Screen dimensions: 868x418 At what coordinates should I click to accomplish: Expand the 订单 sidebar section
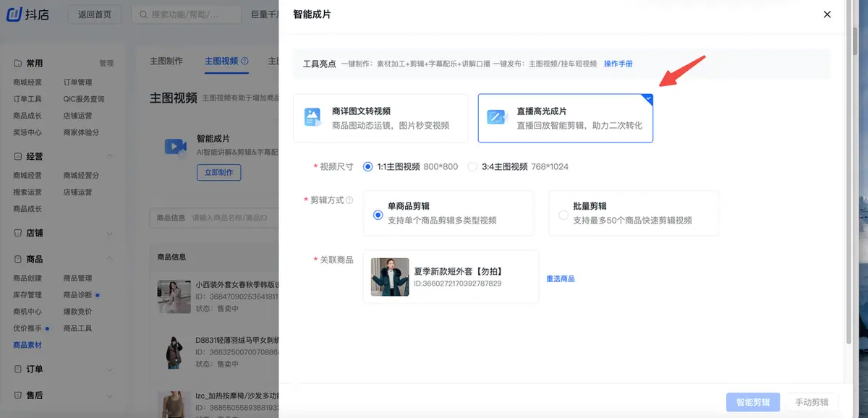pyautogui.click(x=110, y=369)
